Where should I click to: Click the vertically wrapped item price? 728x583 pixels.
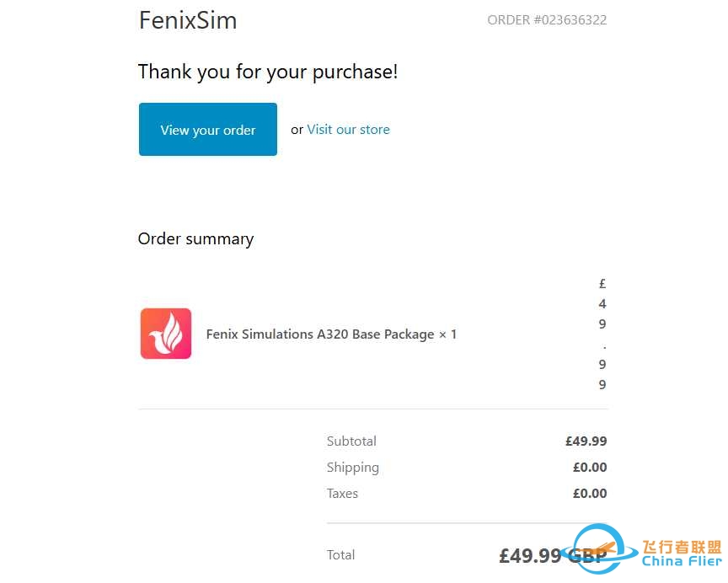pyautogui.click(x=602, y=334)
